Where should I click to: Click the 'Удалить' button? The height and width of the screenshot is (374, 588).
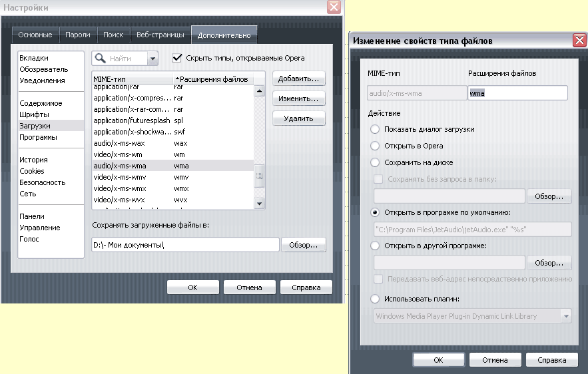(298, 118)
